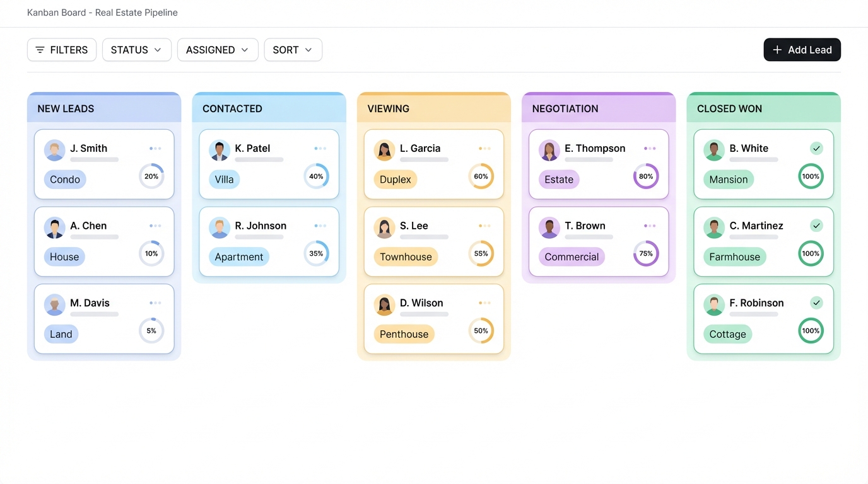Expand the ASSIGNED filter dropdown
This screenshot has width=868, height=484.
218,49
